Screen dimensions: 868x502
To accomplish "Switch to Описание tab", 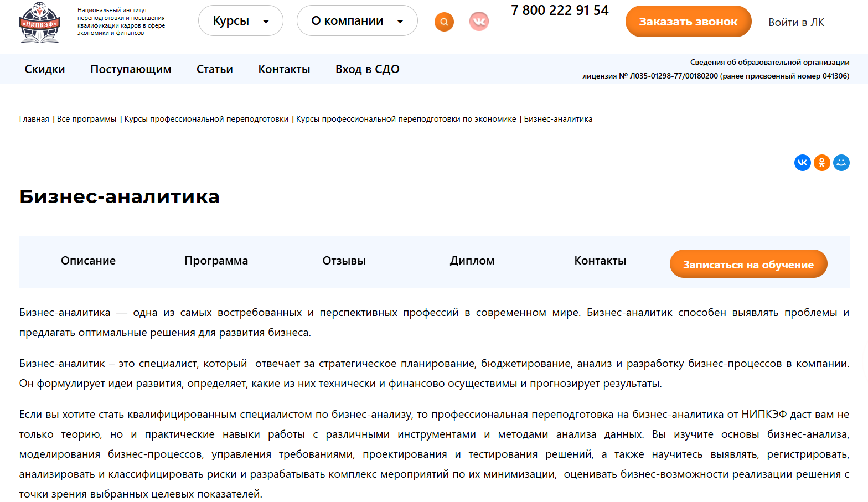I will click(88, 261).
